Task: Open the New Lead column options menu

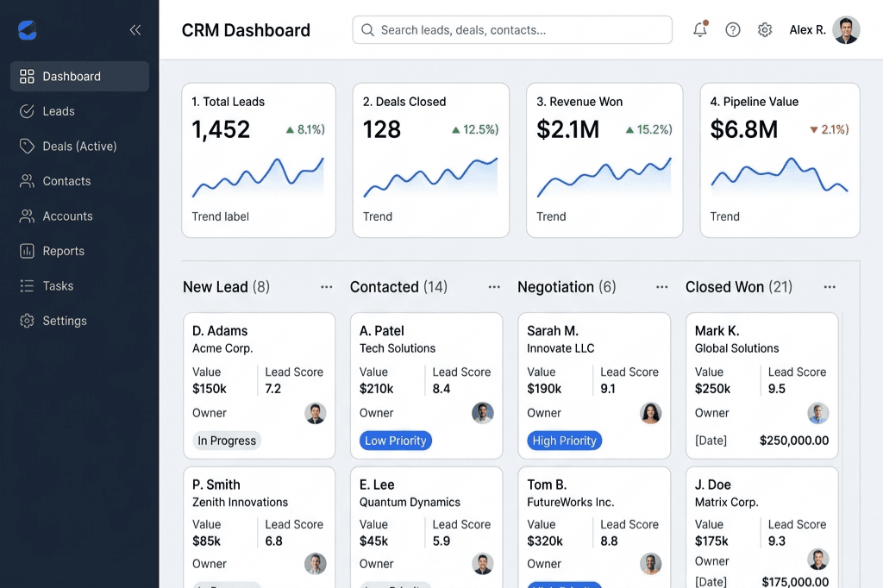Action: (326, 286)
